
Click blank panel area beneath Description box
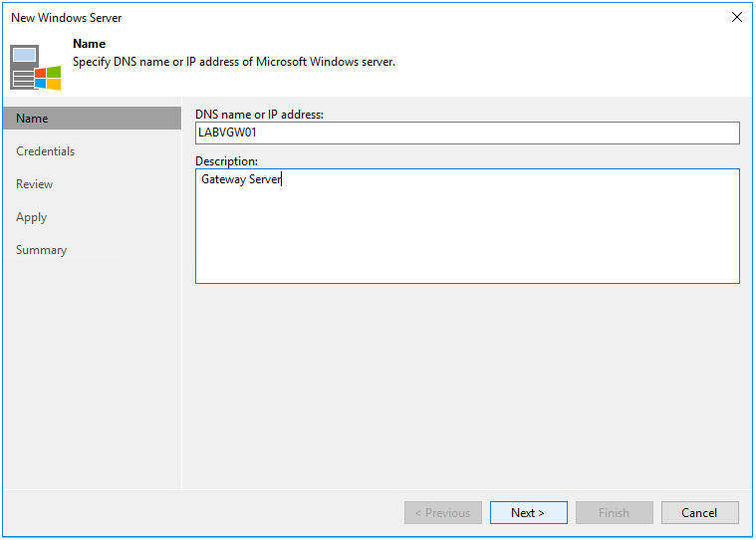tap(467, 389)
